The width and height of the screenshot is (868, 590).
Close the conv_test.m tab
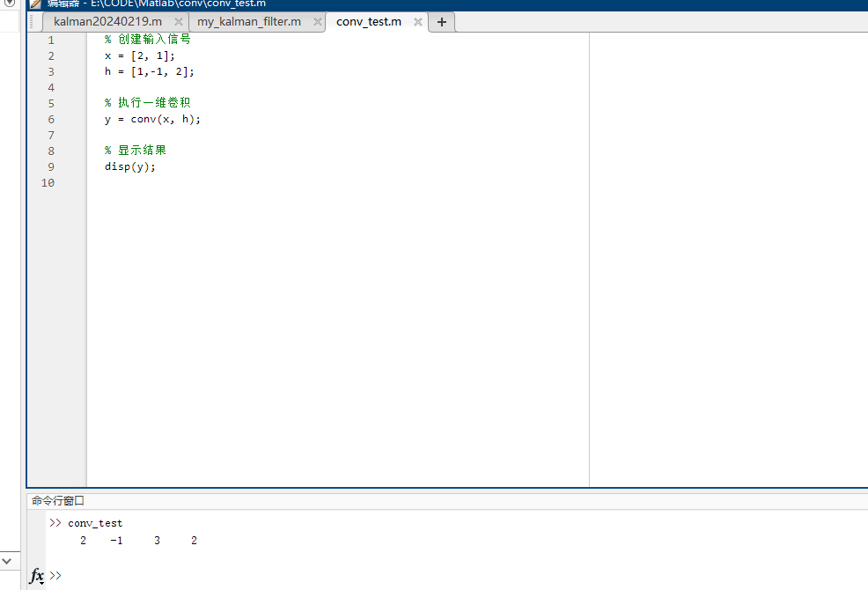[x=418, y=22]
